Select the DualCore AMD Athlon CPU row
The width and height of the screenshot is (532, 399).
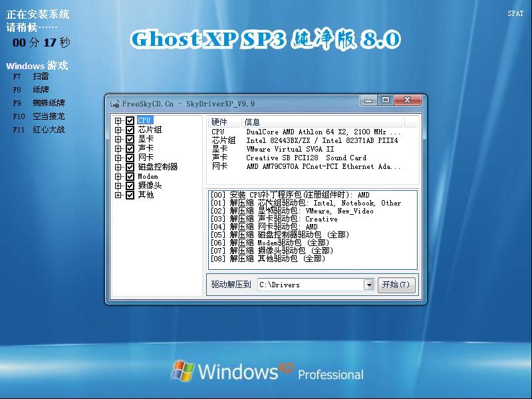pyautogui.click(x=306, y=132)
